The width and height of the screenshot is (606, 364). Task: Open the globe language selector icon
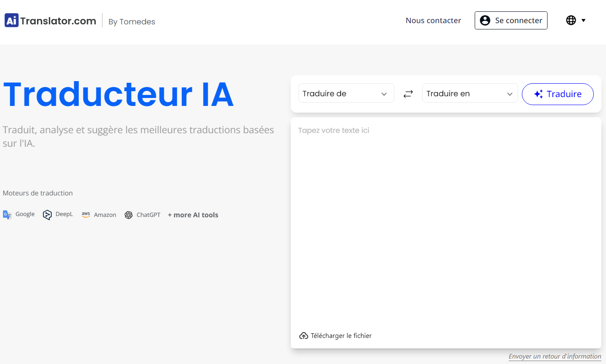pyautogui.click(x=571, y=20)
